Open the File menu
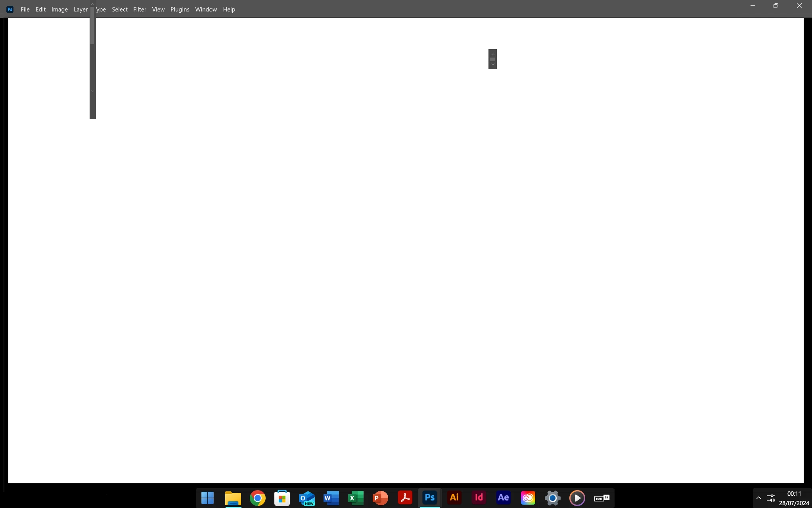The width and height of the screenshot is (812, 508). click(x=25, y=9)
